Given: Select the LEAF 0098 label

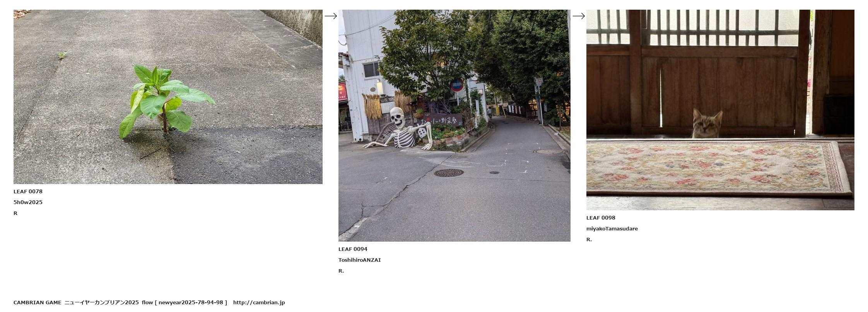Looking at the screenshot, I should coord(601,218).
